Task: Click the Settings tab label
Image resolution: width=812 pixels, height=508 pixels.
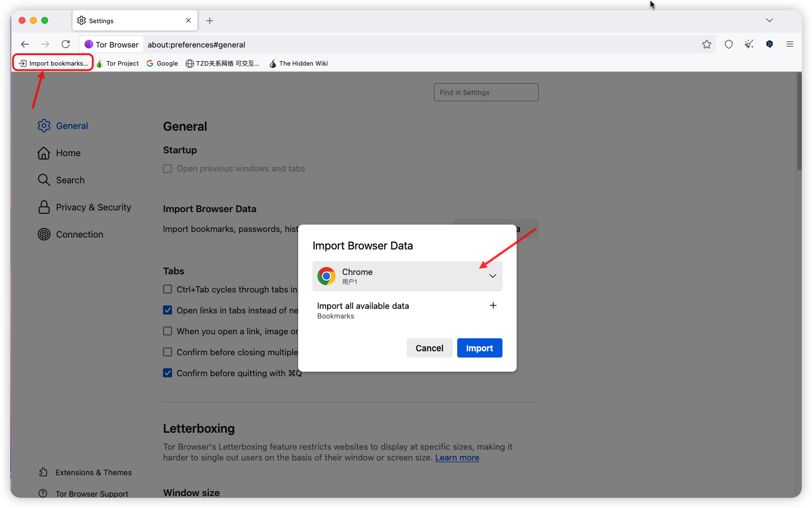Action: click(x=101, y=21)
